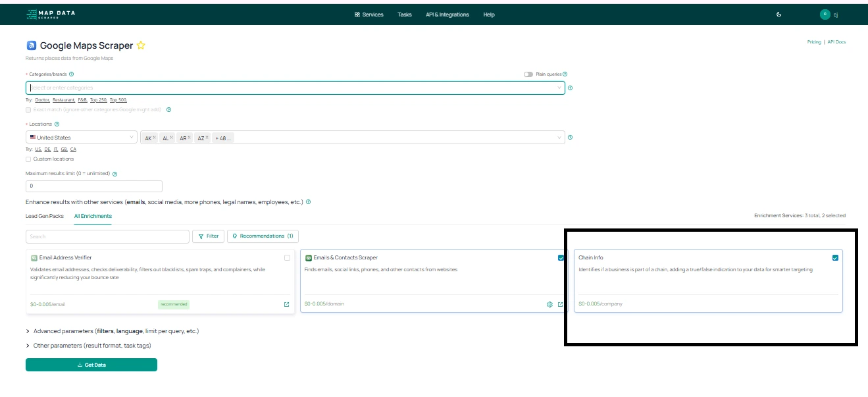Click help icon beside Maximum results limit
Viewport: 868px width, 397px height.
[x=115, y=174]
